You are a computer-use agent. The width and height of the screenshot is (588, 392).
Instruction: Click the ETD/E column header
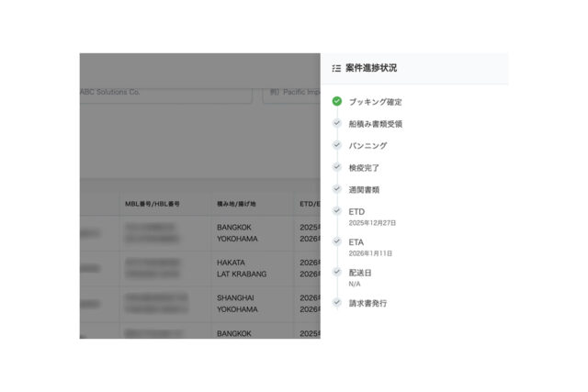(310, 204)
